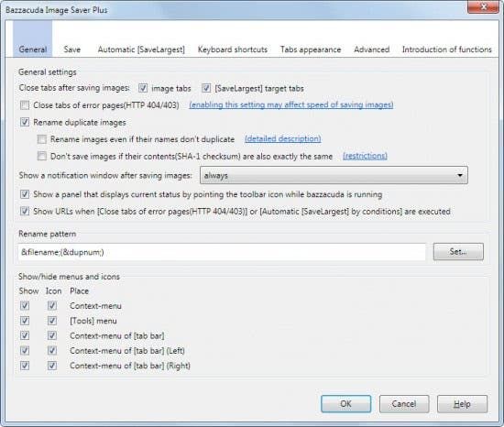Open the Keyboard shortcuts tab
The width and height of the screenshot is (504, 427).
click(233, 49)
